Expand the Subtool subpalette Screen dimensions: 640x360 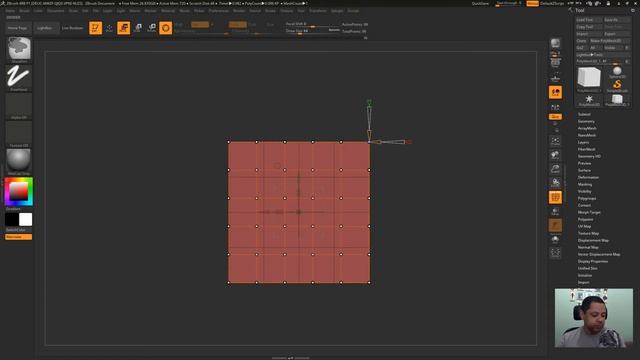coord(584,114)
